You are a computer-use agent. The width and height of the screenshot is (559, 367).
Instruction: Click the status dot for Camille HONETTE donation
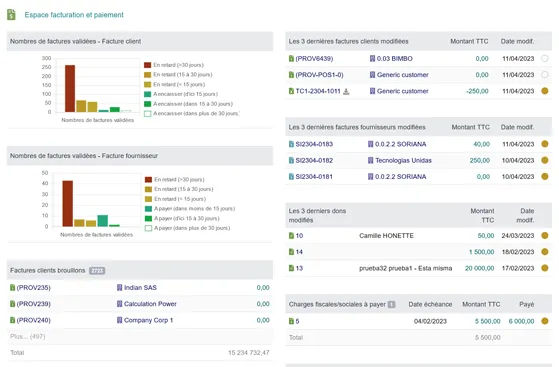545,235
